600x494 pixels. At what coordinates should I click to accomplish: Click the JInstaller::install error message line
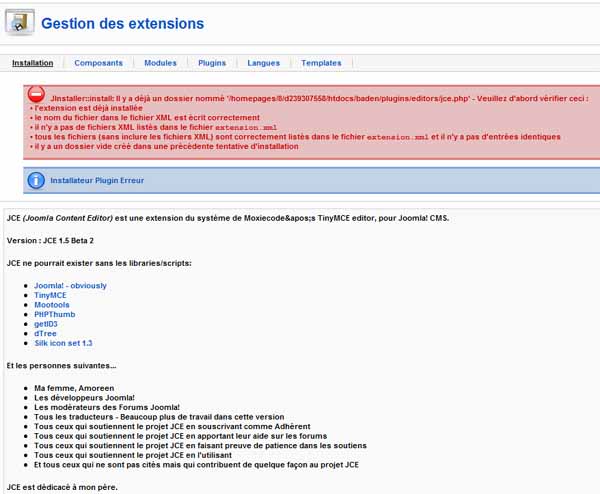pyautogui.click(x=320, y=98)
